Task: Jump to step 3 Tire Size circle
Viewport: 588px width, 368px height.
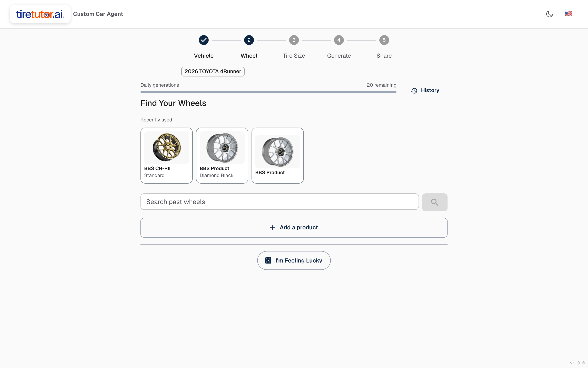Action: (294, 40)
